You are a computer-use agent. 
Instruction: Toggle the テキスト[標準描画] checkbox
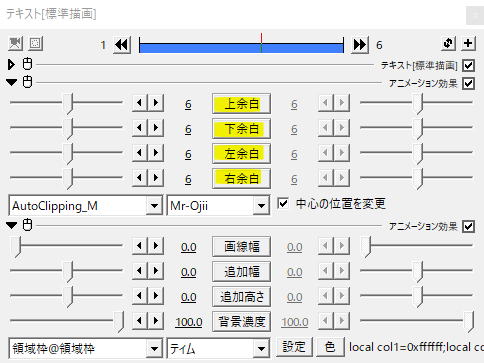point(468,65)
